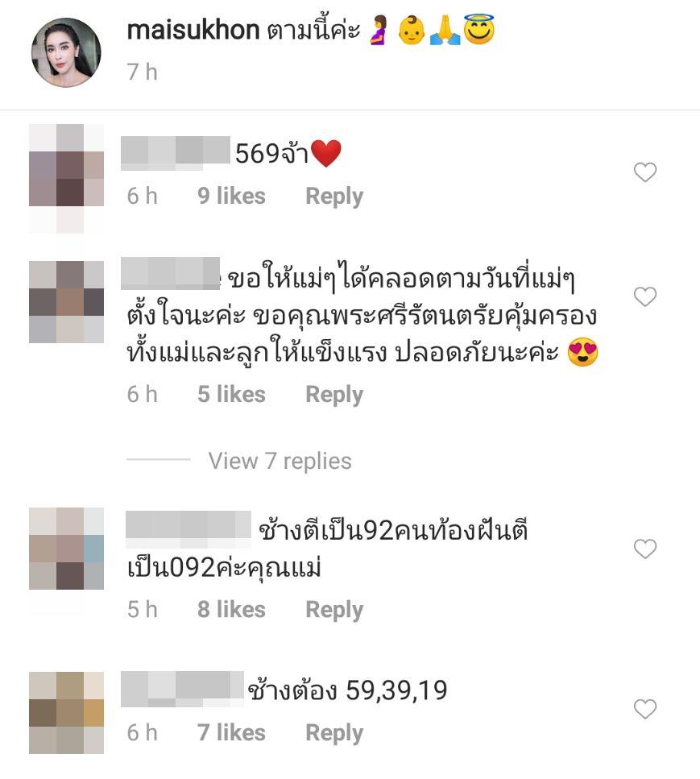The height and width of the screenshot is (779, 700).
Task: Open blurred username beside 59,39,19 comment
Action: 182,689
